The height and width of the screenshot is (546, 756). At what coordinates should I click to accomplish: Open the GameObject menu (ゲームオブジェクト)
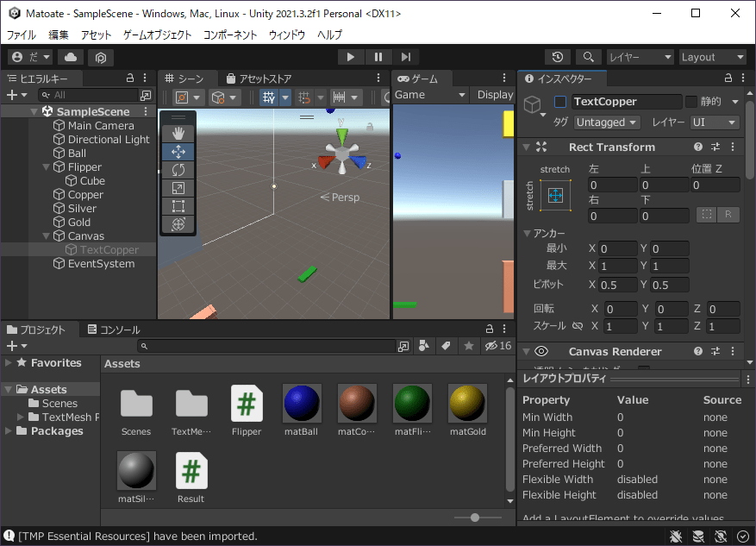(x=157, y=35)
